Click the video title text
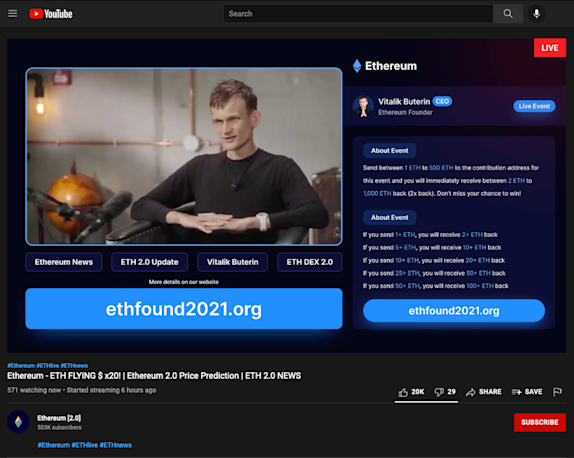Screen dimensions: 574x458 [x=154, y=376]
